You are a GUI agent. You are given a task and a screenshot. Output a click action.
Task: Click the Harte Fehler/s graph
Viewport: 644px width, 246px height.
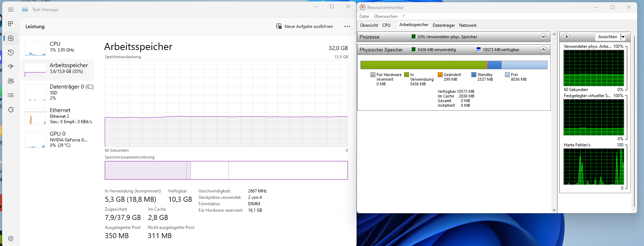pos(594,166)
